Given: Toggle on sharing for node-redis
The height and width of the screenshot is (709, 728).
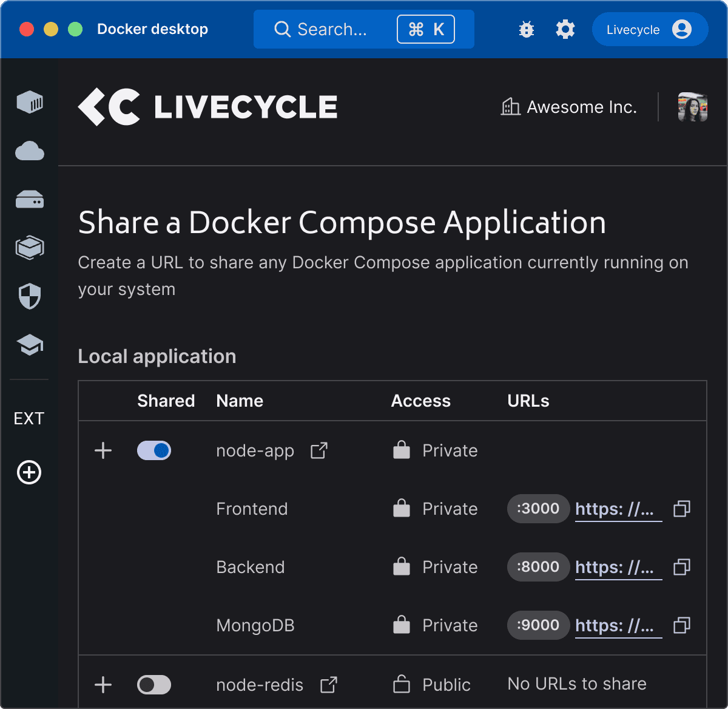Looking at the screenshot, I should point(154,685).
